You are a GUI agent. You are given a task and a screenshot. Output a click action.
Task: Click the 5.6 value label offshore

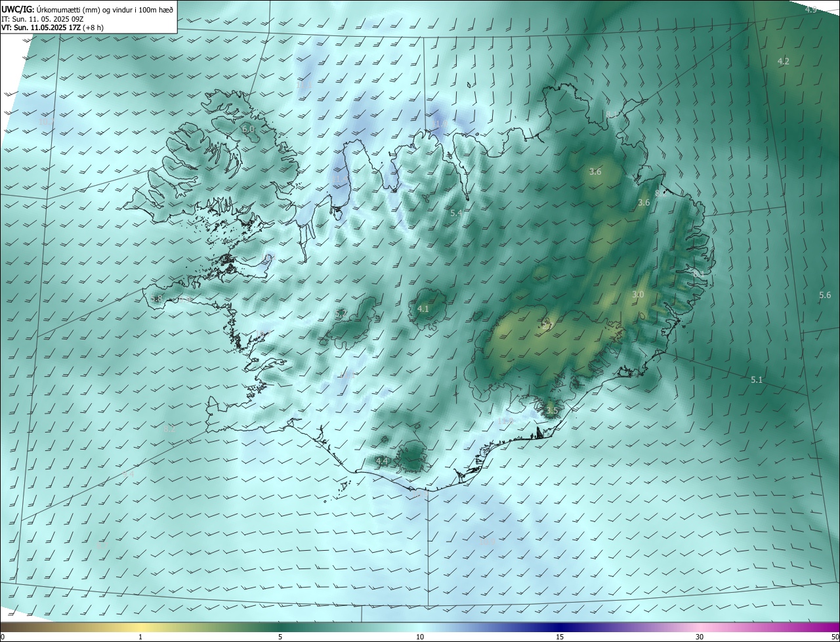(x=825, y=295)
